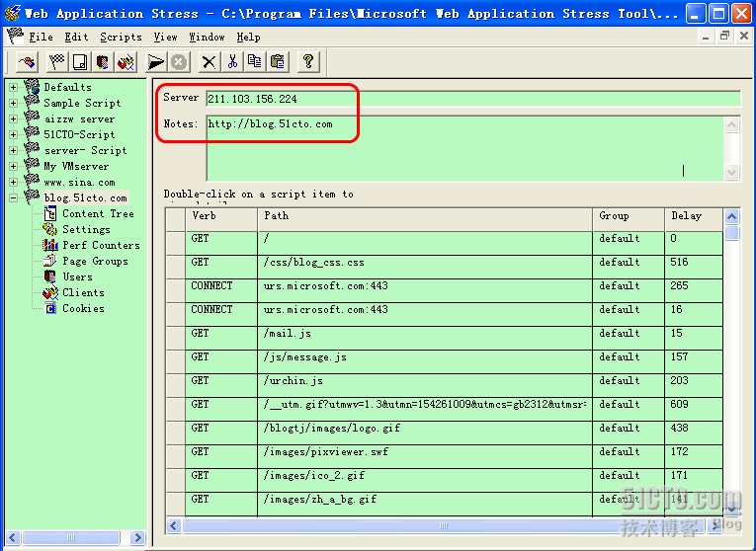Click the script table's horizontal scroll left arrow

pyautogui.click(x=174, y=525)
